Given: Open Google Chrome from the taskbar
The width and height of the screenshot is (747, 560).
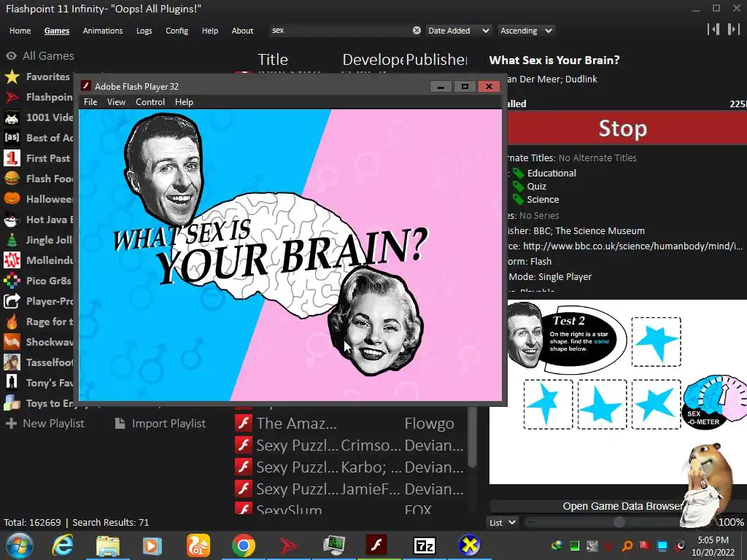Looking at the screenshot, I should click(x=244, y=545).
